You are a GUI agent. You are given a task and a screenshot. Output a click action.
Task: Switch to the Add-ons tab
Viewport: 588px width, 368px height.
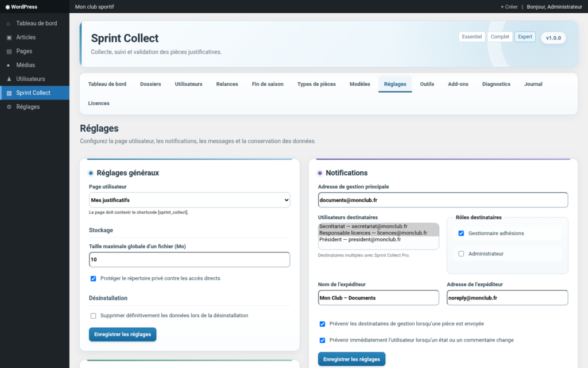tap(458, 84)
